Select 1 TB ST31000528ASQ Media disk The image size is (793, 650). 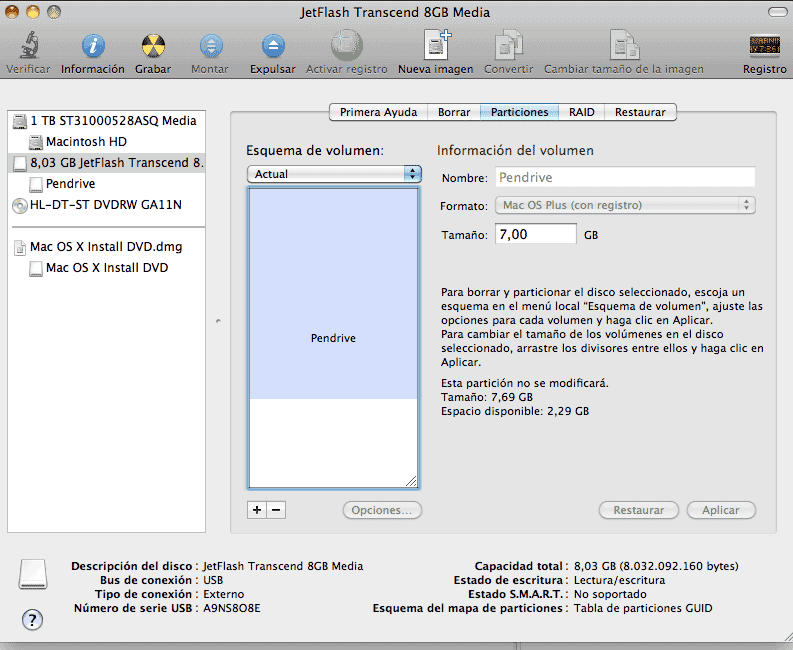click(x=106, y=121)
